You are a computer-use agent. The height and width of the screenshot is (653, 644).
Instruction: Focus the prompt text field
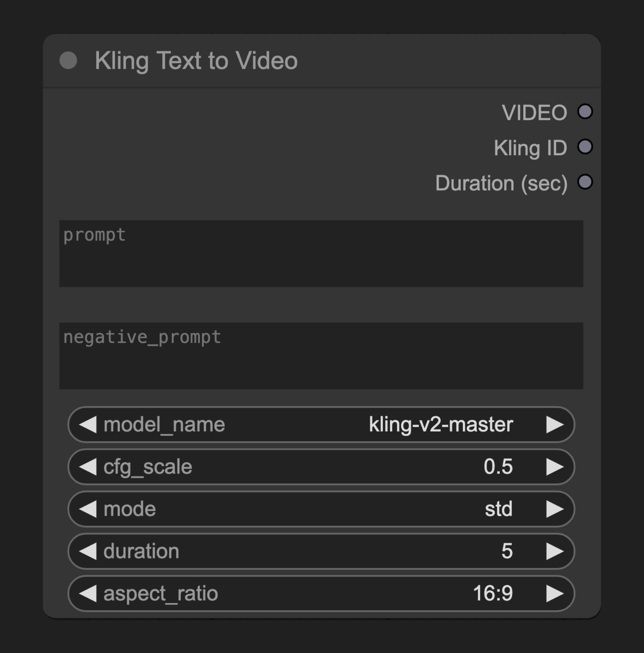click(x=321, y=254)
